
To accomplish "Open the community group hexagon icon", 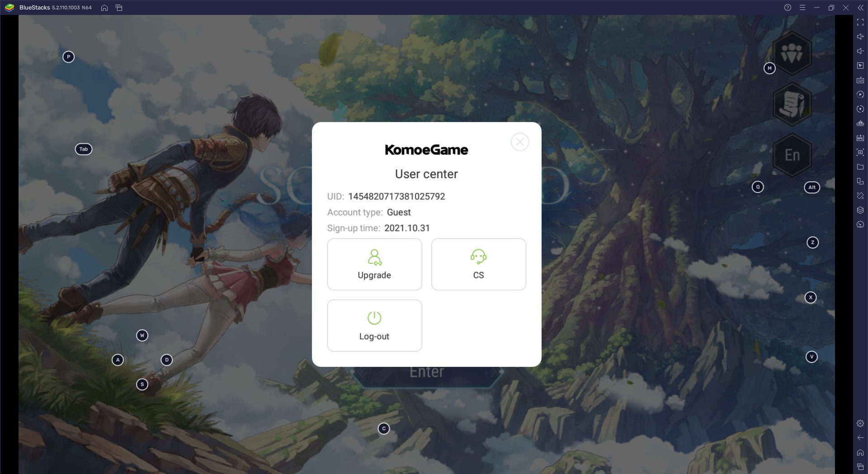I will click(x=792, y=53).
